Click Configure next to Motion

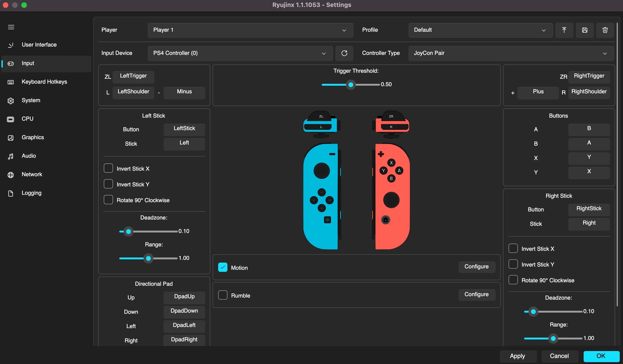[477, 267]
